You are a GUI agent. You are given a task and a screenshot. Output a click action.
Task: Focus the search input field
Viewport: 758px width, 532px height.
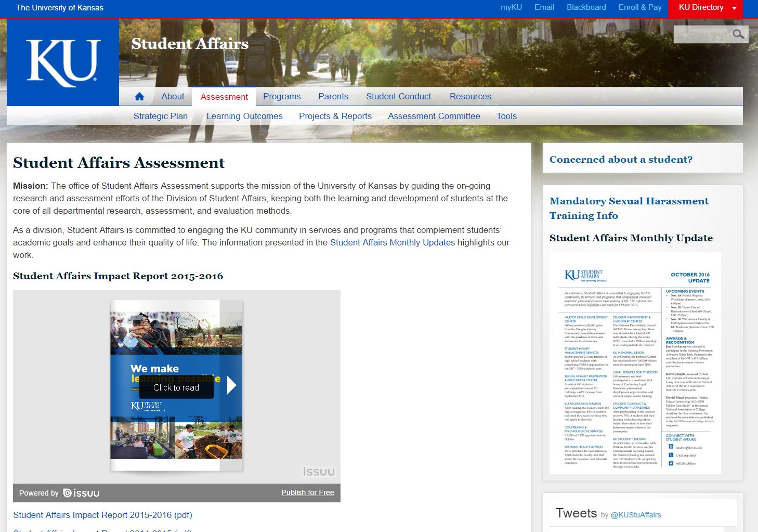pos(702,34)
